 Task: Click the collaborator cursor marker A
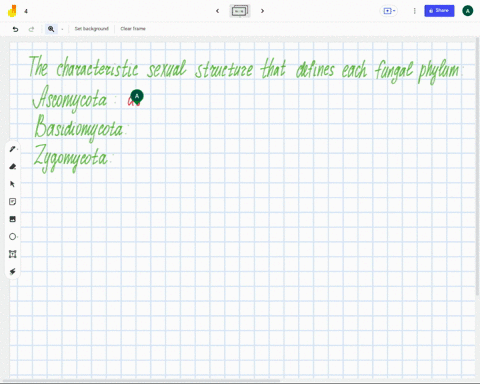(137, 96)
